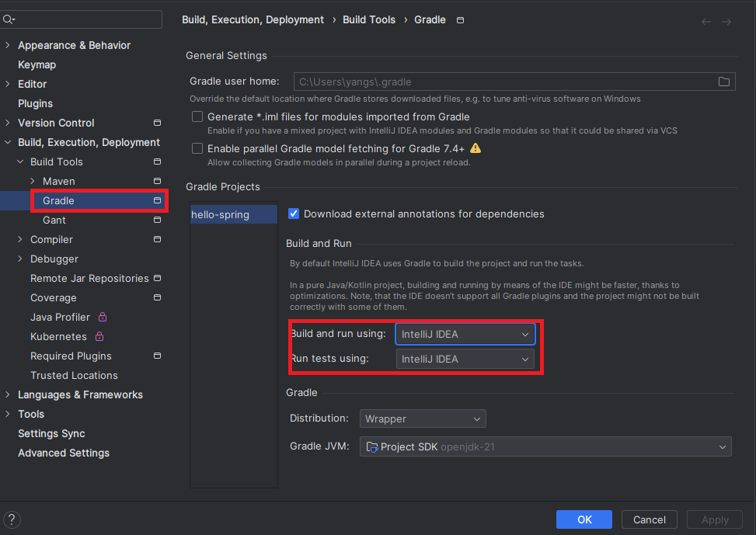Select Remote Jar Repositories in the tree

[x=89, y=278]
